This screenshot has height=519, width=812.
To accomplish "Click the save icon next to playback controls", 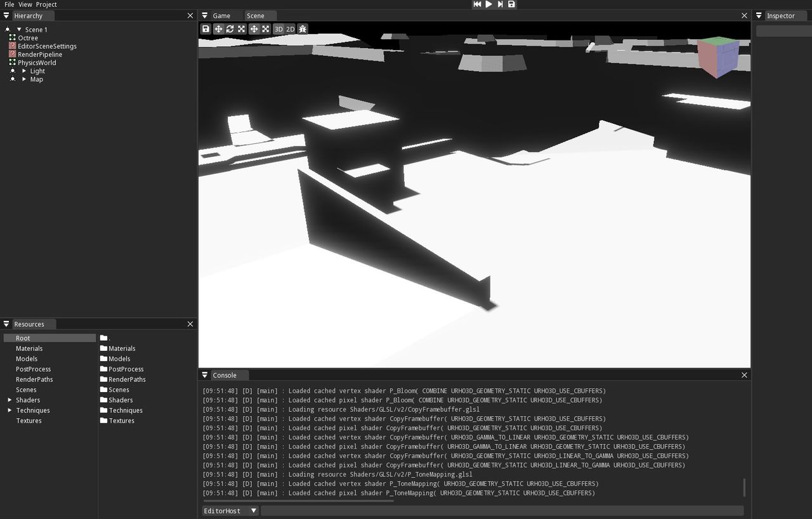I will (511, 4).
